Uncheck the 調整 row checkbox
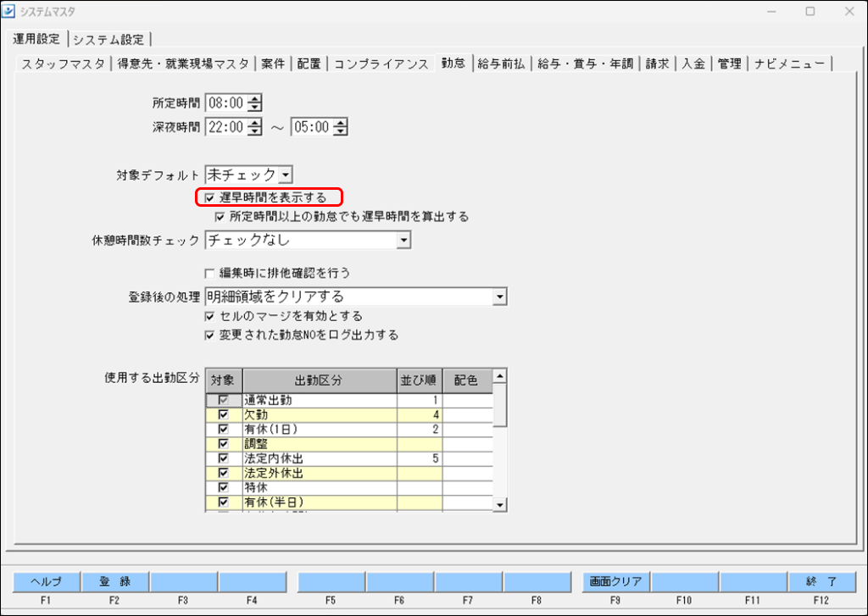868x616 pixels. 224,444
